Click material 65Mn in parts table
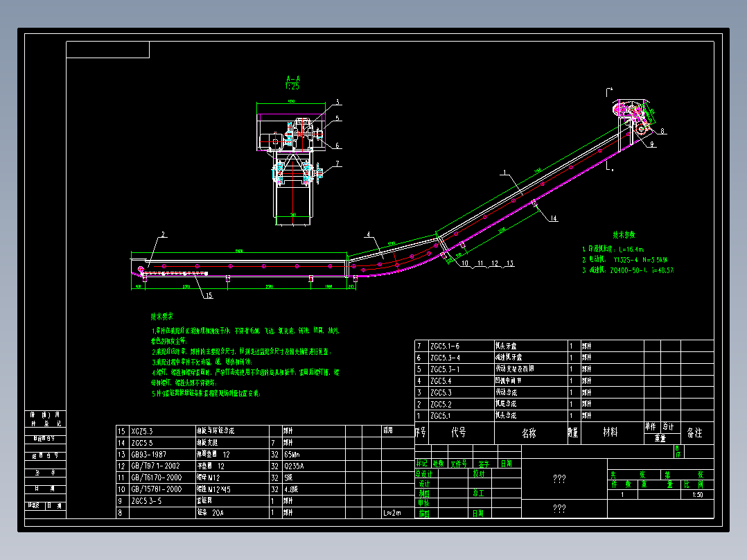The height and width of the screenshot is (560, 747). point(292,455)
